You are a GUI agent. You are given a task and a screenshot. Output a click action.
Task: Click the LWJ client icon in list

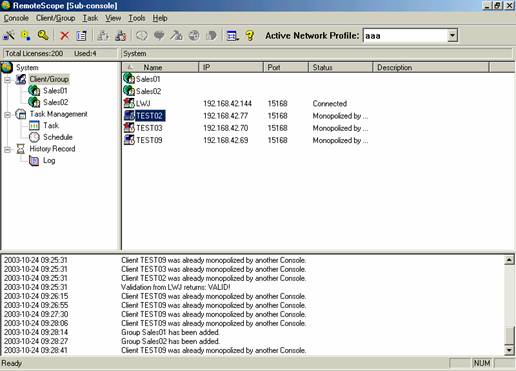tap(129, 103)
